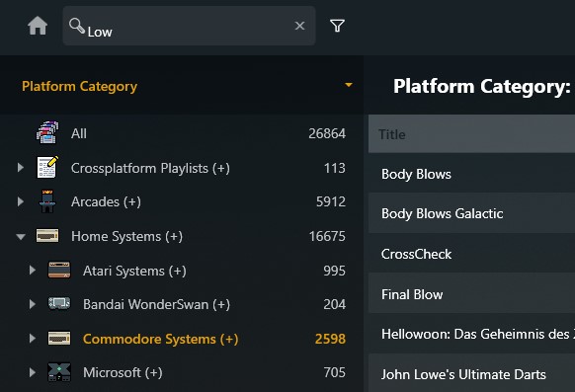Click the Crossplatform Playlists notepad icon
The image size is (575, 392).
coord(47,167)
